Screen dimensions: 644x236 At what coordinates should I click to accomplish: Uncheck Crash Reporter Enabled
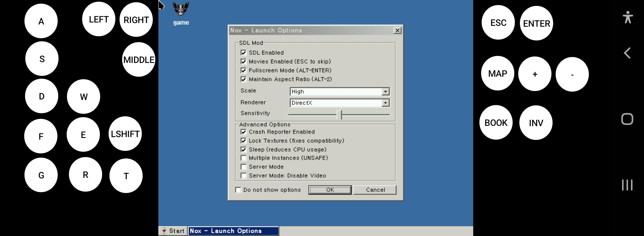coord(243,132)
